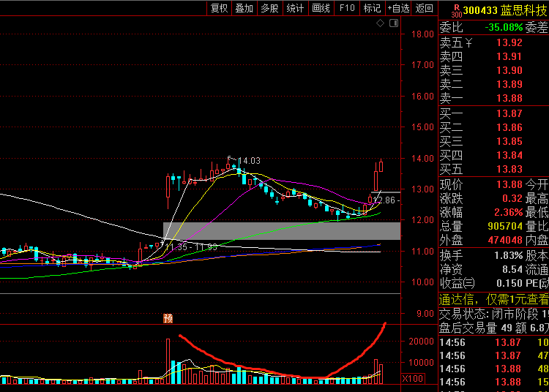Click the diamond icon above chart
This screenshot has height=392, width=549.
[380, 23]
